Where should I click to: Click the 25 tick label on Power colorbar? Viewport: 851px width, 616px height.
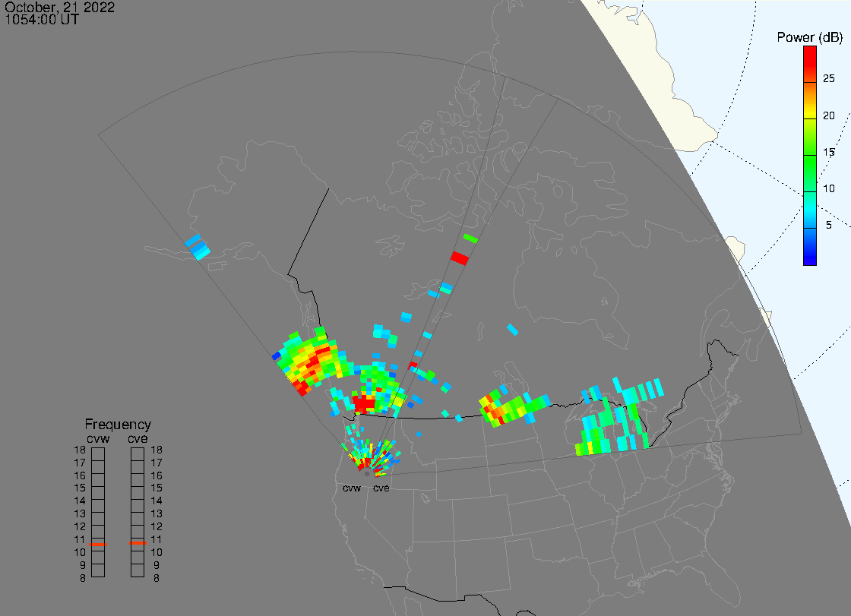829,79
